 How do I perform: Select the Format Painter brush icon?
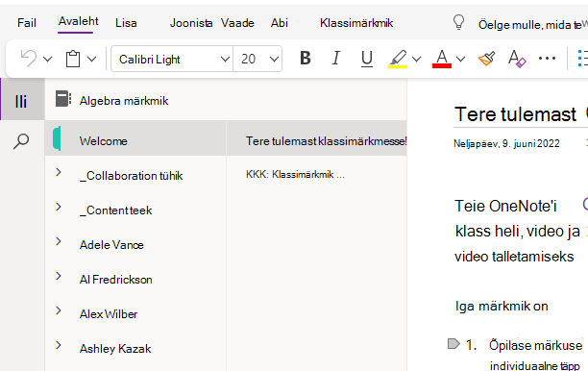(x=486, y=59)
